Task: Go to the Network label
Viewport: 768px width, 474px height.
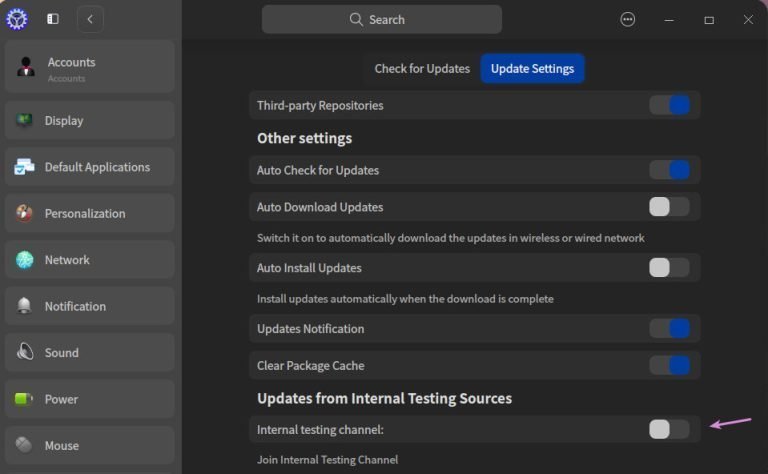Action: [x=67, y=260]
